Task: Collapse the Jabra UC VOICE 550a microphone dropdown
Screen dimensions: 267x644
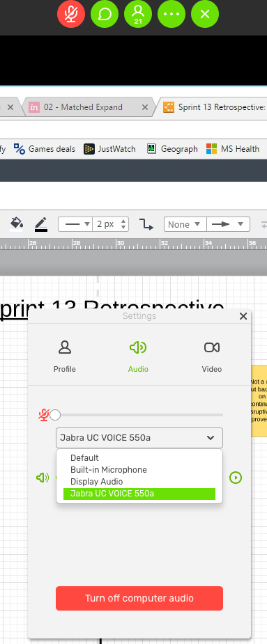Action: point(139,438)
